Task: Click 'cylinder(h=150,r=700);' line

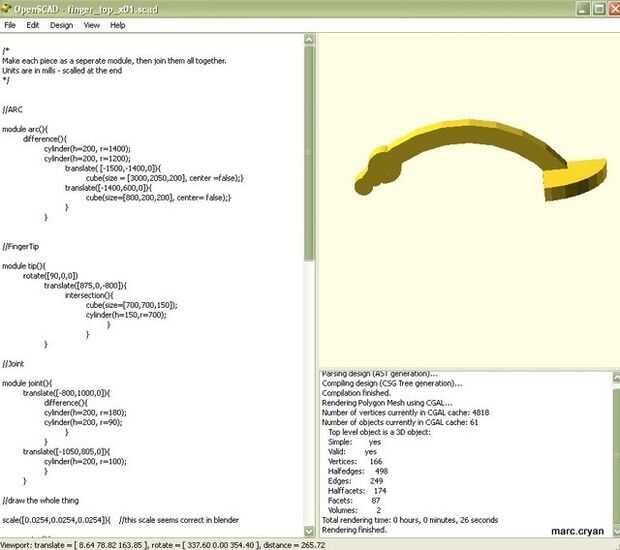Action: coord(126,315)
